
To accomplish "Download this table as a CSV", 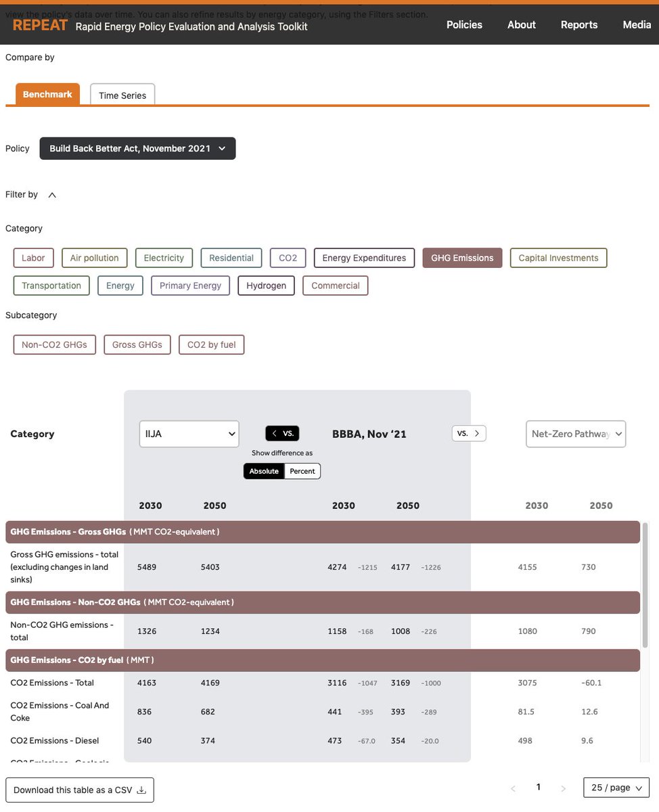I will coord(80,790).
